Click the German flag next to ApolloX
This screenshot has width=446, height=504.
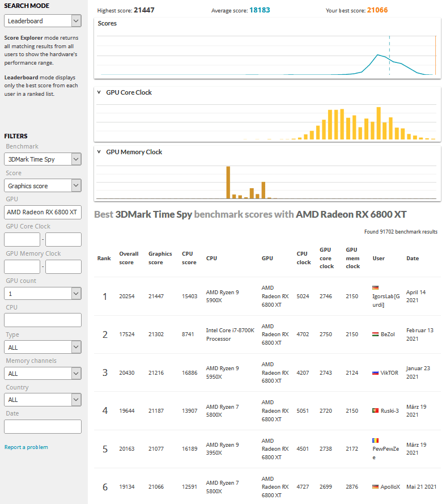(x=375, y=486)
